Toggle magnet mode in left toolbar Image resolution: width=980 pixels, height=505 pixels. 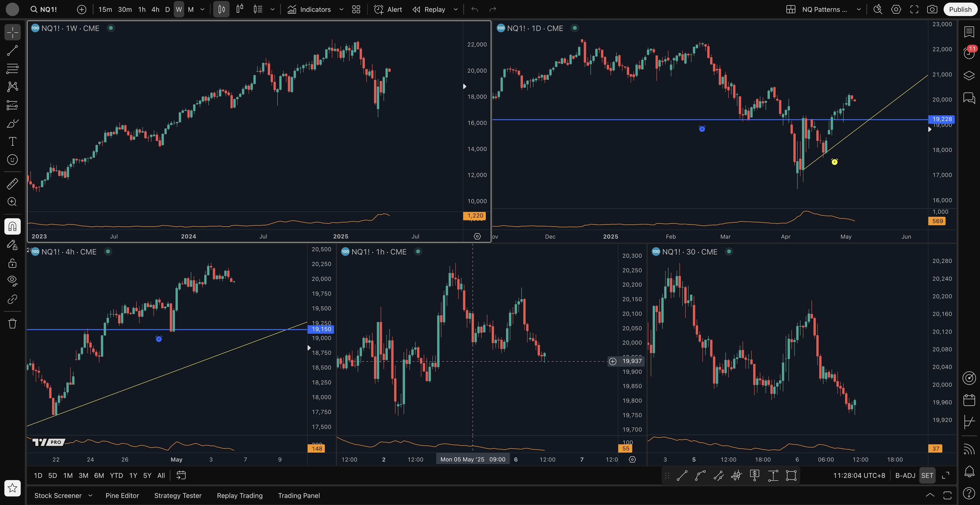pyautogui.click(x=12, y=227)
